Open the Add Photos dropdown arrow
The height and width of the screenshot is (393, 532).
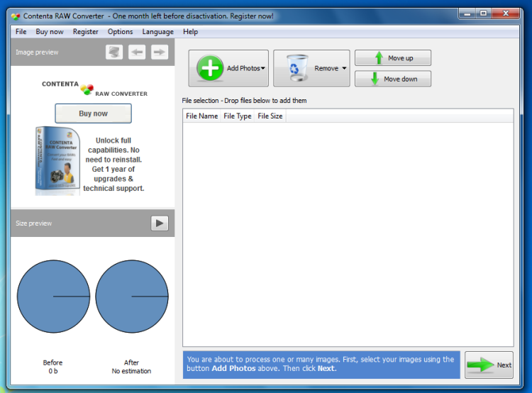tap(263, 68)
